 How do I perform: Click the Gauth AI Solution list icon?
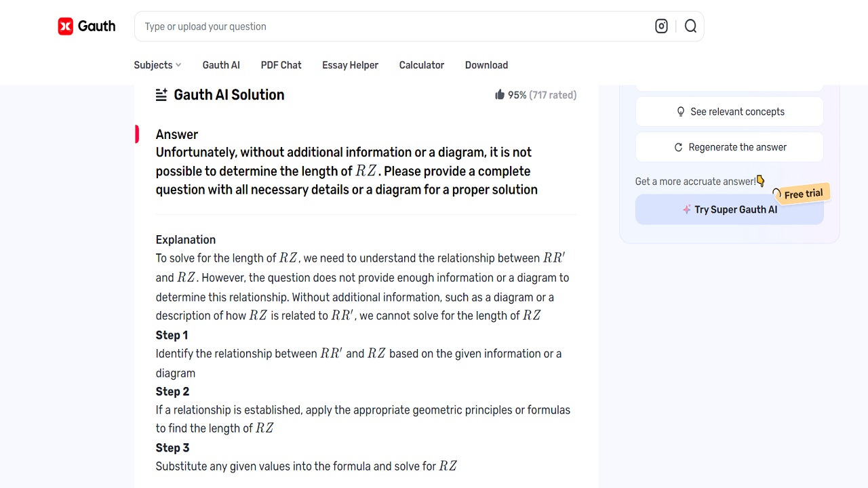(161, 95)
